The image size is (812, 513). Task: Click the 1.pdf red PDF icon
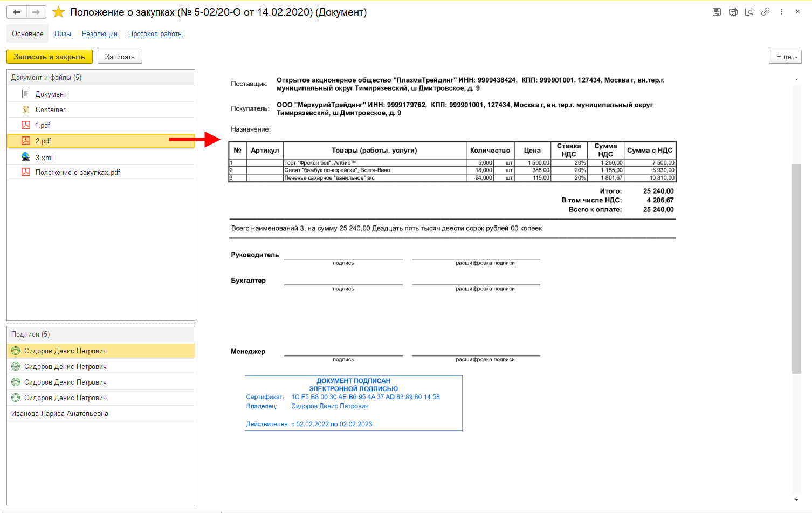tap(25, 125)
